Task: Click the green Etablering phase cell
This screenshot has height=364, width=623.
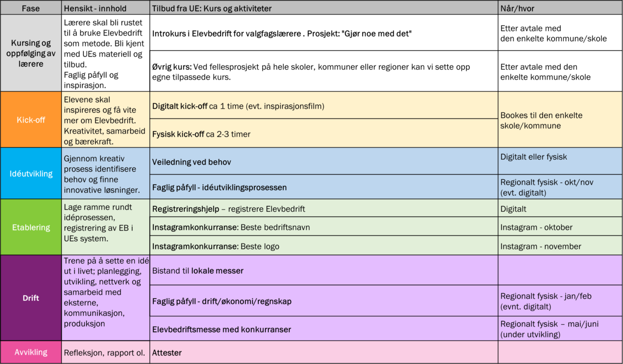Action: [x=31, y=227]
